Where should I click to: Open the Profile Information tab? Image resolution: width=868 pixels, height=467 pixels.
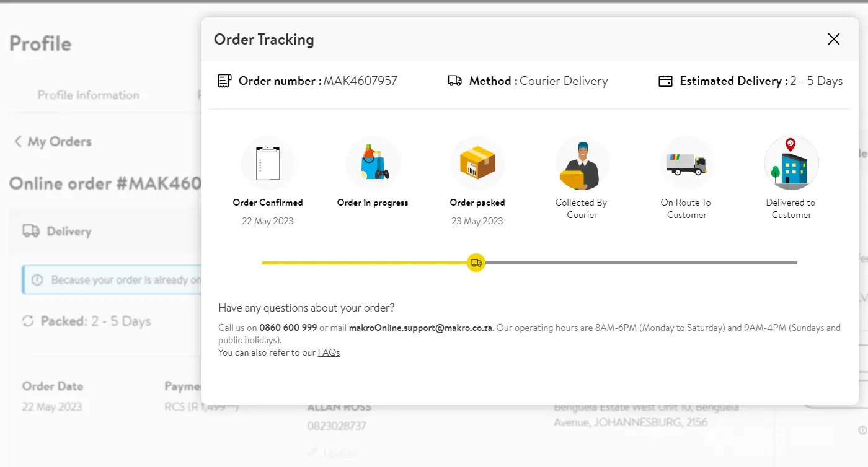(x=88, y=95)
